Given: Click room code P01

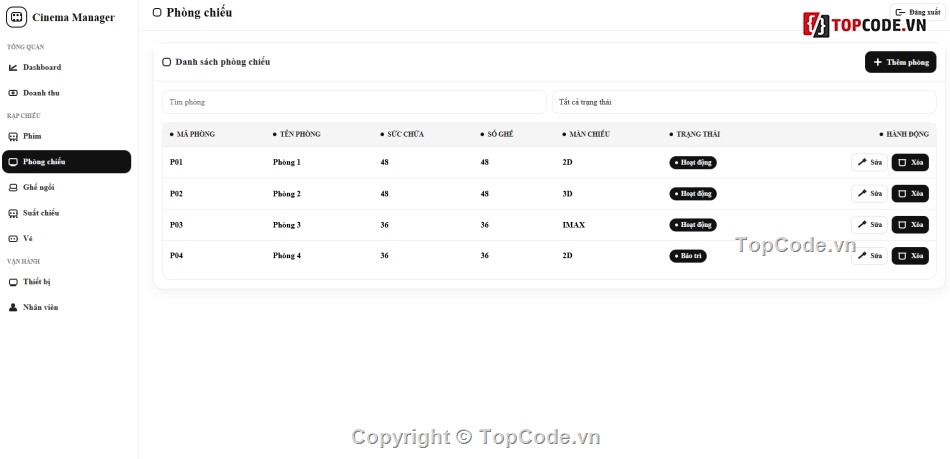Looking at the screenshot, I should coord(176,162).
